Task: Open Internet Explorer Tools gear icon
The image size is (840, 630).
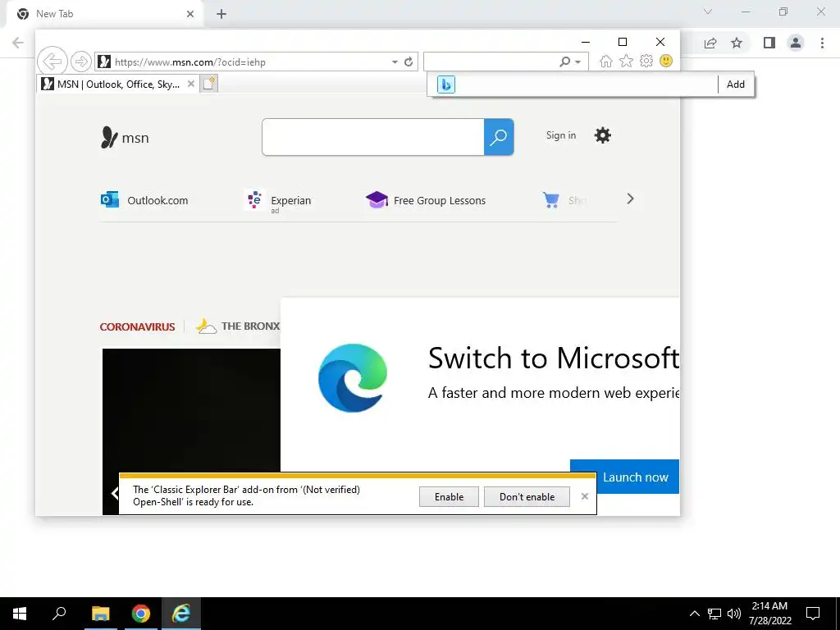Action: pos(646,61)
